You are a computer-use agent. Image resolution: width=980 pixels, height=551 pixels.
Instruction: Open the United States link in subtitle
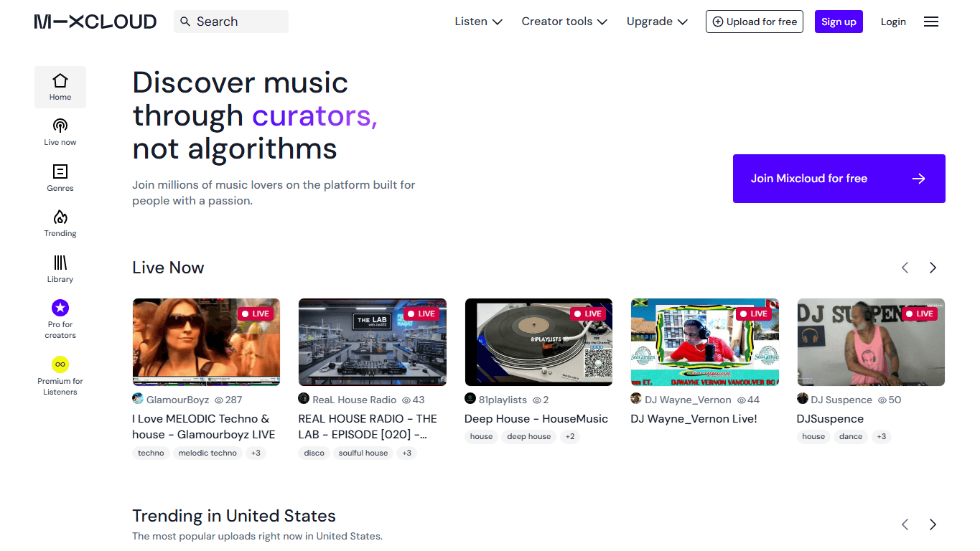pos(348,536)
